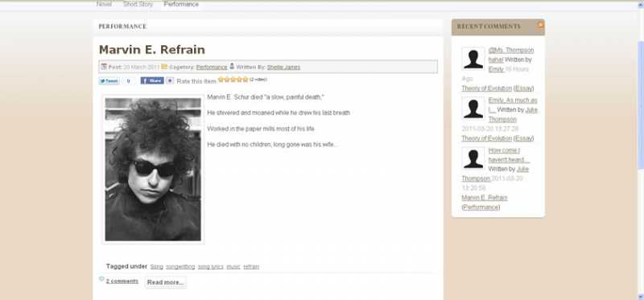
Task: Click the RSS feed icon in Recent Comments
Action: pyautogui.click(x=540, y=25)
